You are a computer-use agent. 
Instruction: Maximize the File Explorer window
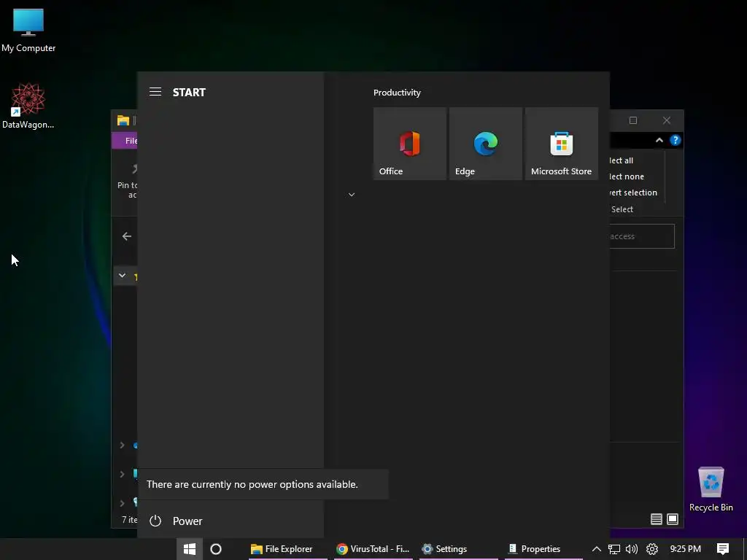[x=632, y=120]
